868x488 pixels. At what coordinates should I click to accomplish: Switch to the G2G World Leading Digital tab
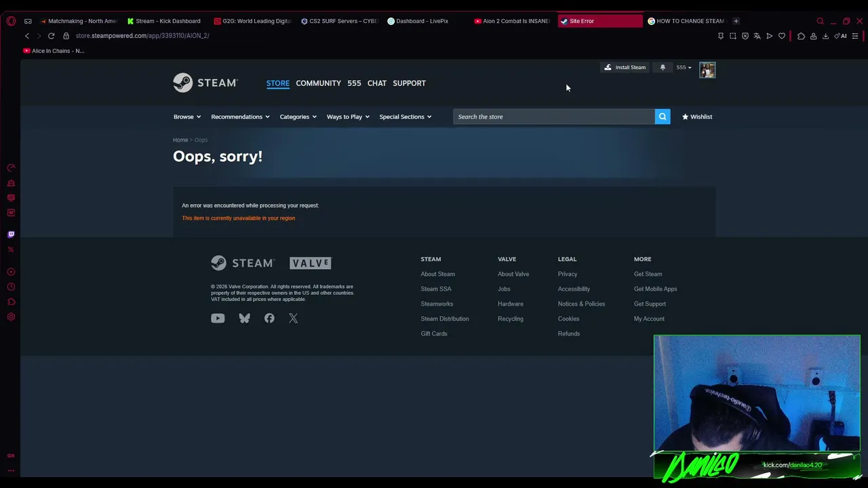click(x=252, y=21)
